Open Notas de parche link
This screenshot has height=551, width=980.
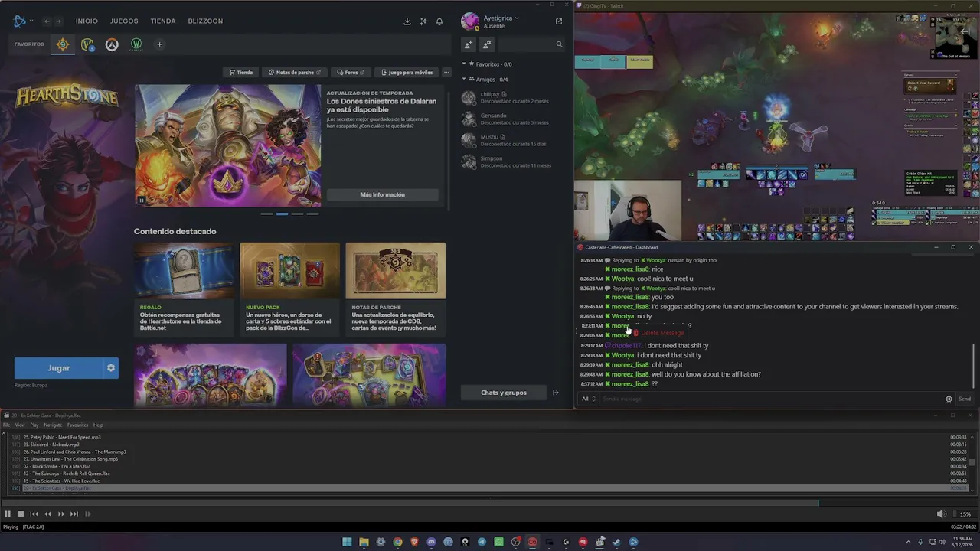(295, 73)
